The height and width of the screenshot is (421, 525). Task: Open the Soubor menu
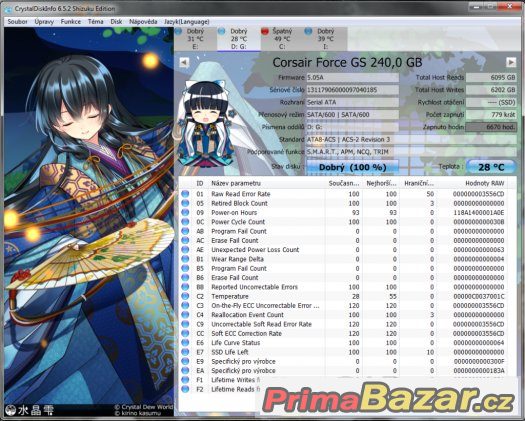tap(17, 22)
